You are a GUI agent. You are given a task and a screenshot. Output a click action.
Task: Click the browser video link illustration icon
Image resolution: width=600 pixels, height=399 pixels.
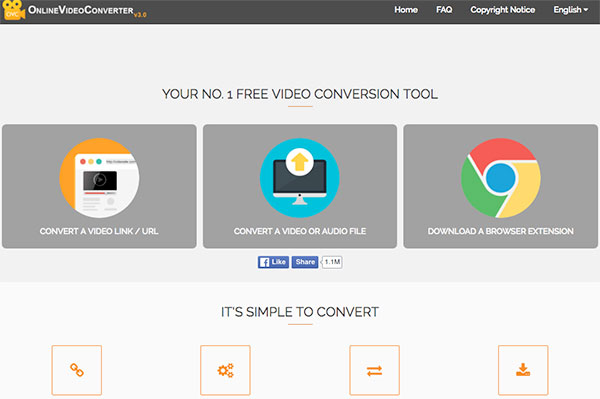pos(99,178)
